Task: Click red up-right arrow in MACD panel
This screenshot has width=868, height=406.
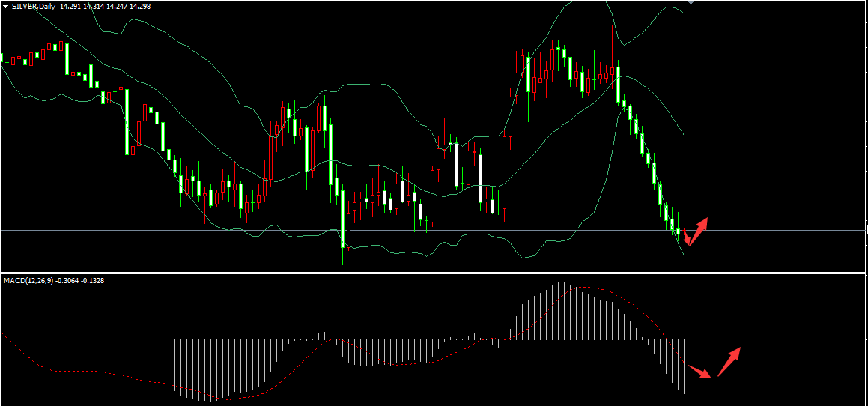Action: coord(729,361)
